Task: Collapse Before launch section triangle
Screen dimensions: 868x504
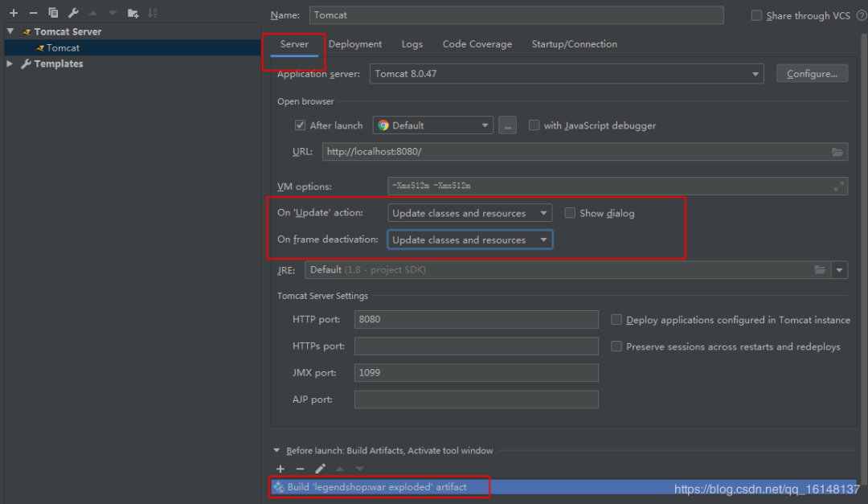Action: pos(276,450)
